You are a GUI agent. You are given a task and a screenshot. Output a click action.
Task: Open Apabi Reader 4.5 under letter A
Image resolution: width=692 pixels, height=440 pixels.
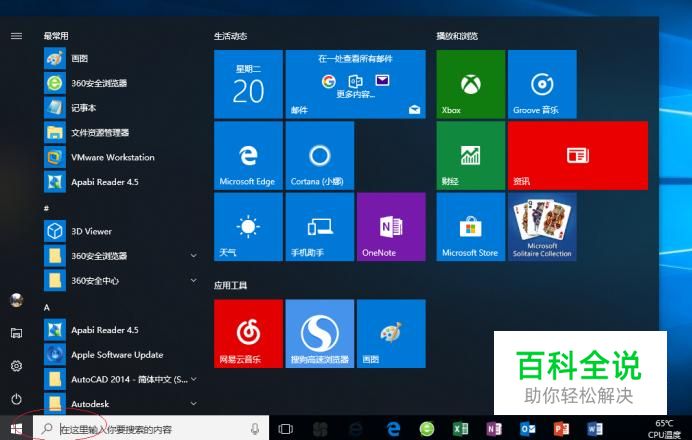(121, 330)
